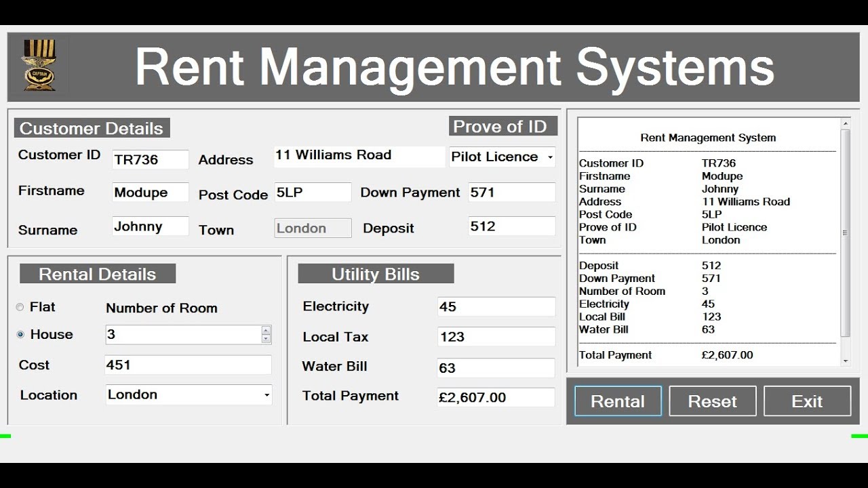
Task: Click the Down Payment input field
Action: (x=512, y=192)
